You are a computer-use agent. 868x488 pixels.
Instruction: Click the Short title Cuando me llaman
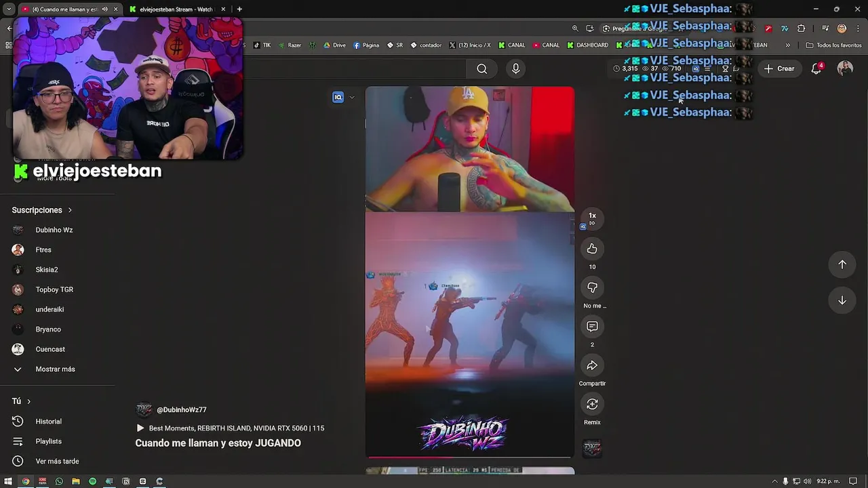click(x=218, y=443)
